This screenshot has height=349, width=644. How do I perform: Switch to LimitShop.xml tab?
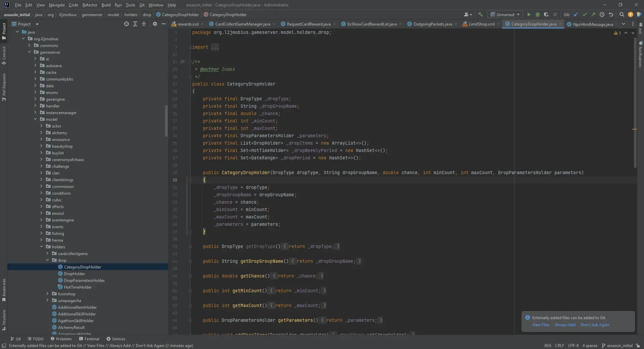pos(481,24)
